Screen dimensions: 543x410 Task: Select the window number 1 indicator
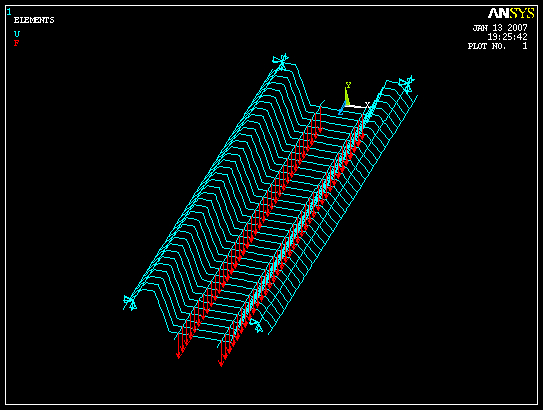(9, 12)
